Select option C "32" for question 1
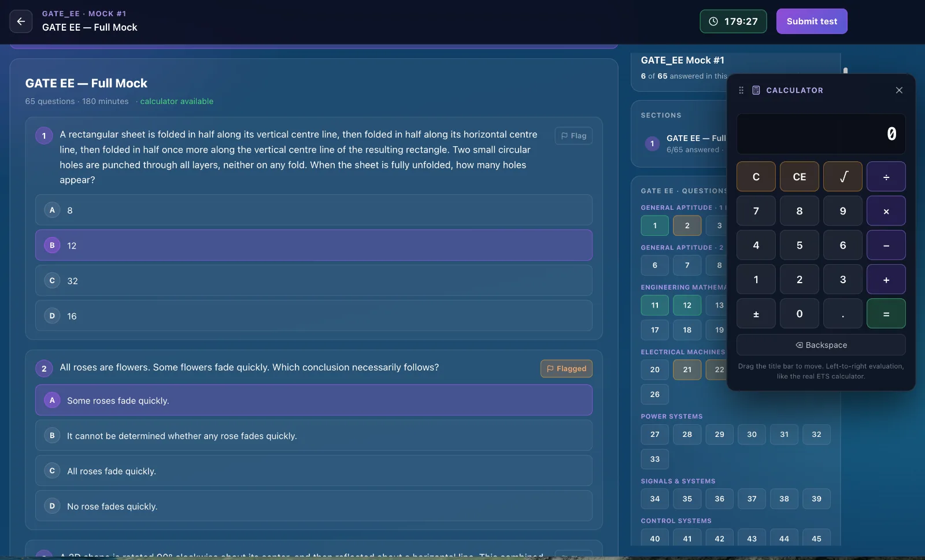Viewport: 925px width, 560px height. 314,280
